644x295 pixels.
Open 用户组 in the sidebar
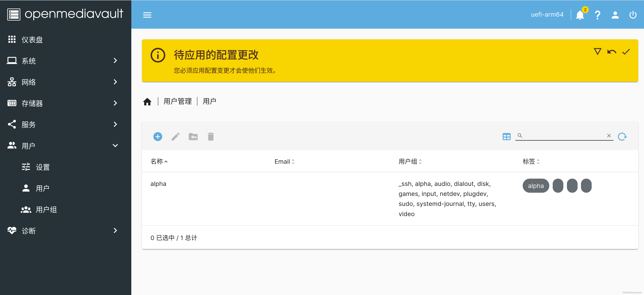tap(46, 210)
